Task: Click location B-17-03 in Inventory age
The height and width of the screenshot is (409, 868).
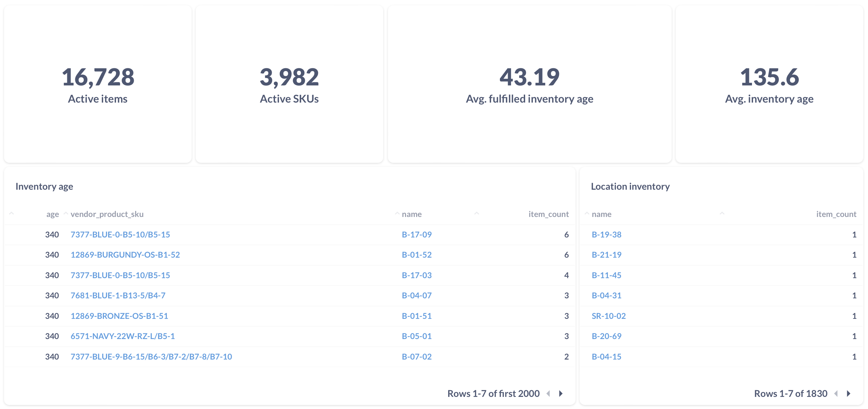Action: pyautogui.click(x=417, y=275)
